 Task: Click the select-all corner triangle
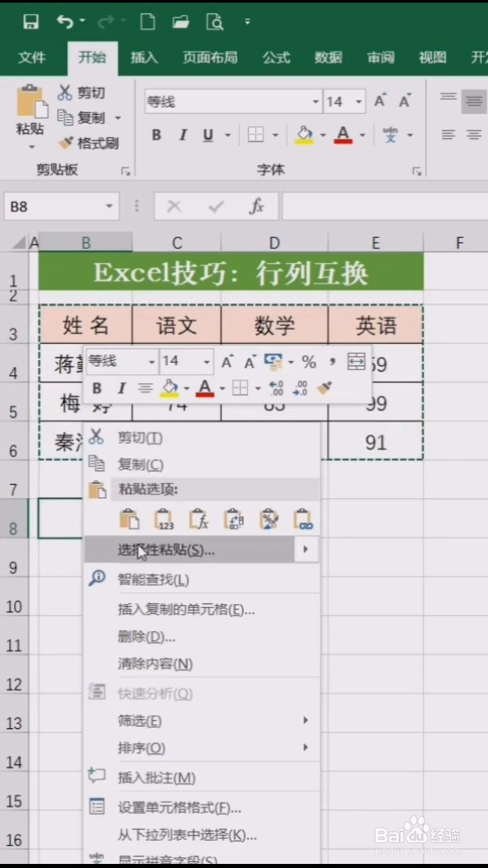pos(18,242)
